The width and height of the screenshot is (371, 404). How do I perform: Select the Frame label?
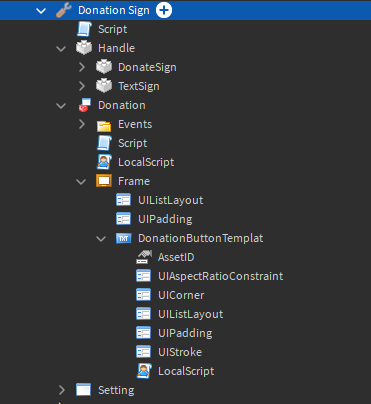[x=134, y=181]
